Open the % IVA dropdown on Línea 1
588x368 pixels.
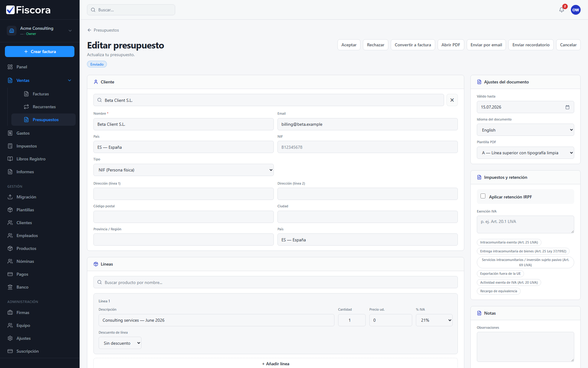pos(434,320)
